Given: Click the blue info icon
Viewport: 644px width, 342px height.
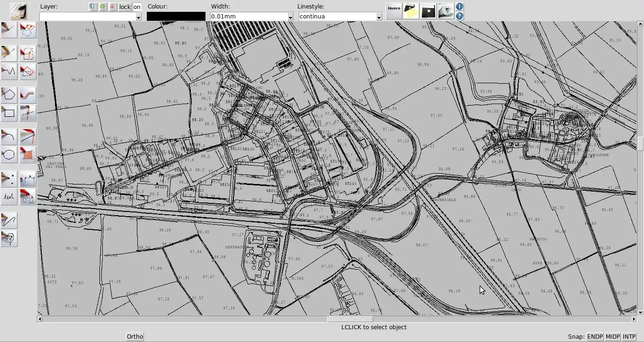Looking at the screenshot, I should pyautogui.click(x=459, y=7).
